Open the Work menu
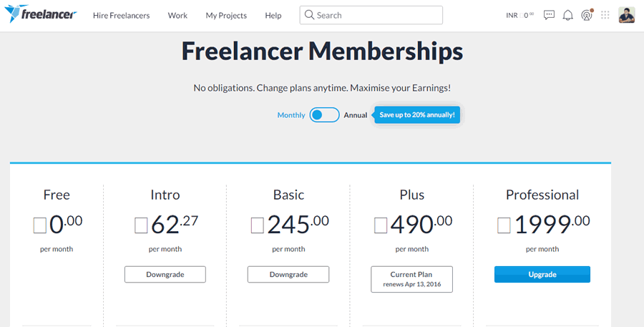Image resolution: width=644 pixels, height=327 pixels. click(177, 16)
